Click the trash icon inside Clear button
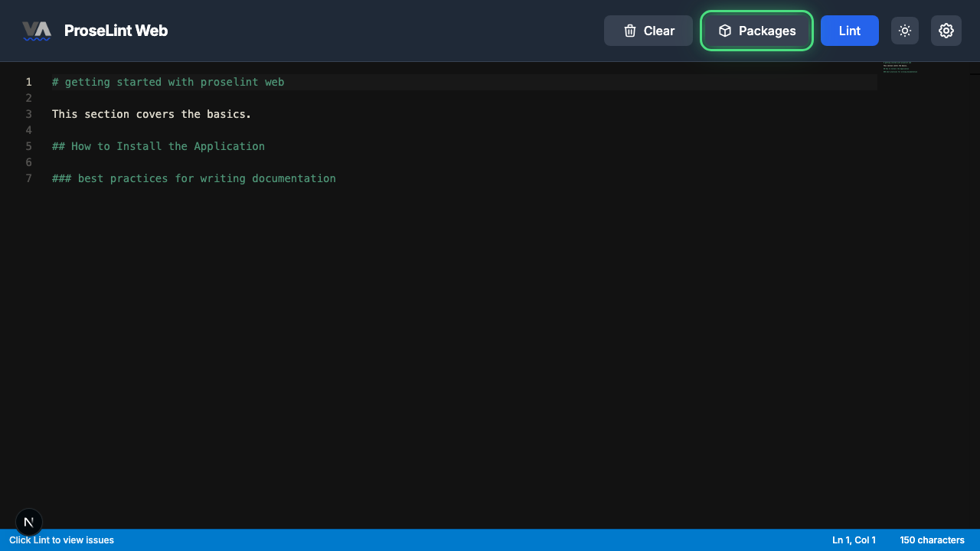The width and height of the screenshot is (980, 551). pos(630,31)
